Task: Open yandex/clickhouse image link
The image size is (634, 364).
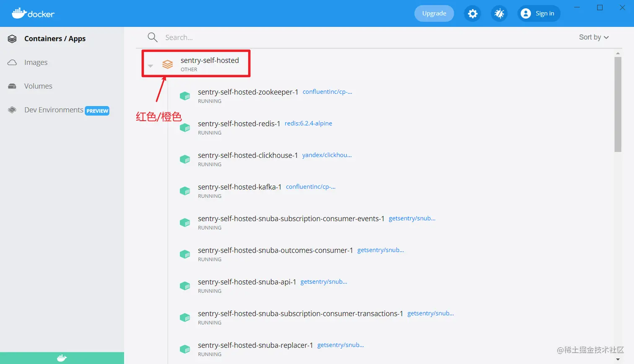Action: [327, 155]
